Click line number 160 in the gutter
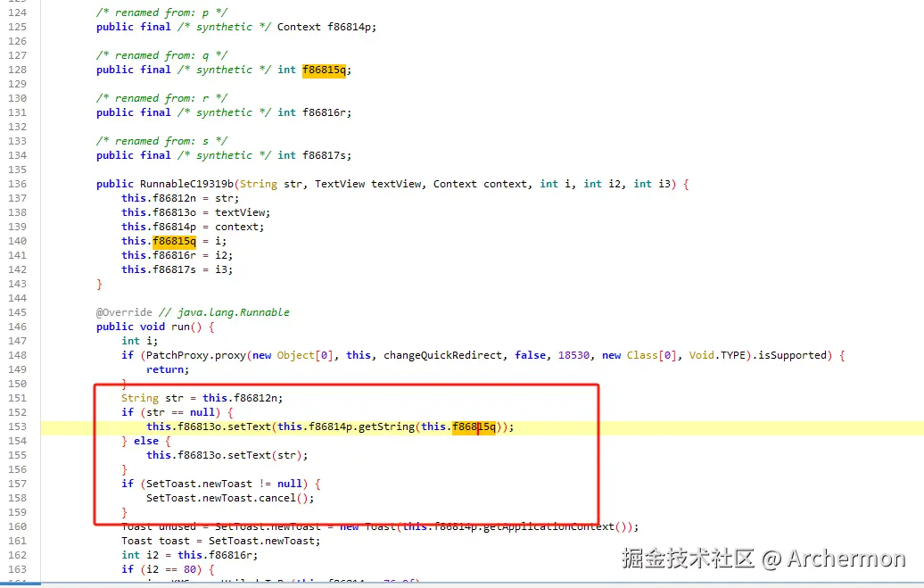 pos(17,526)
